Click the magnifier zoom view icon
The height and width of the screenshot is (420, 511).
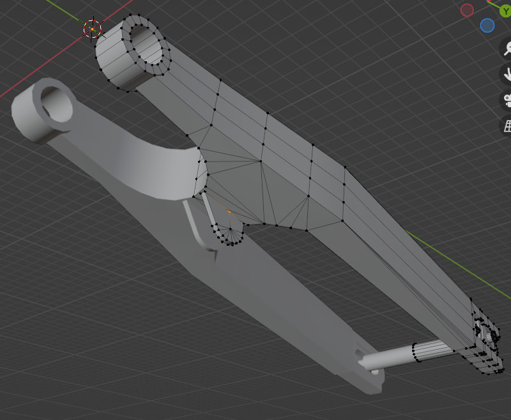pyautogui.click(x=506, y=49)
